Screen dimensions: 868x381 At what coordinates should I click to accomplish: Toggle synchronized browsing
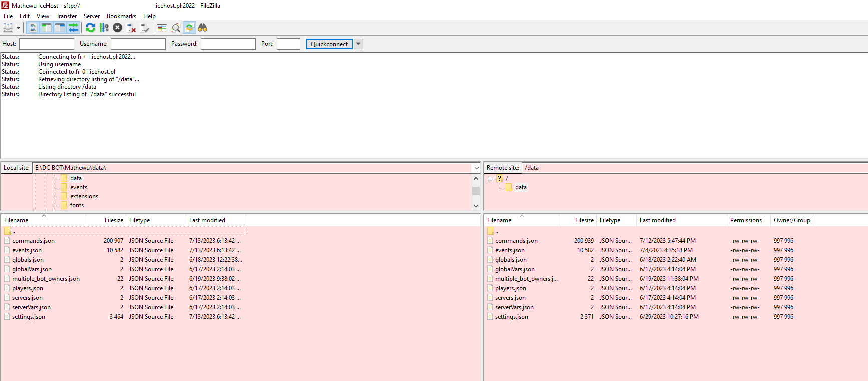189,28
